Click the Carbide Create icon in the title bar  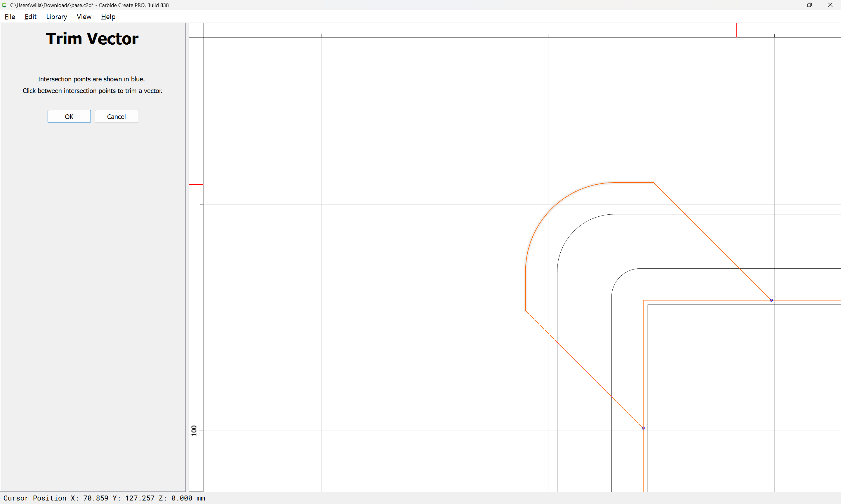tap(4, 5)
